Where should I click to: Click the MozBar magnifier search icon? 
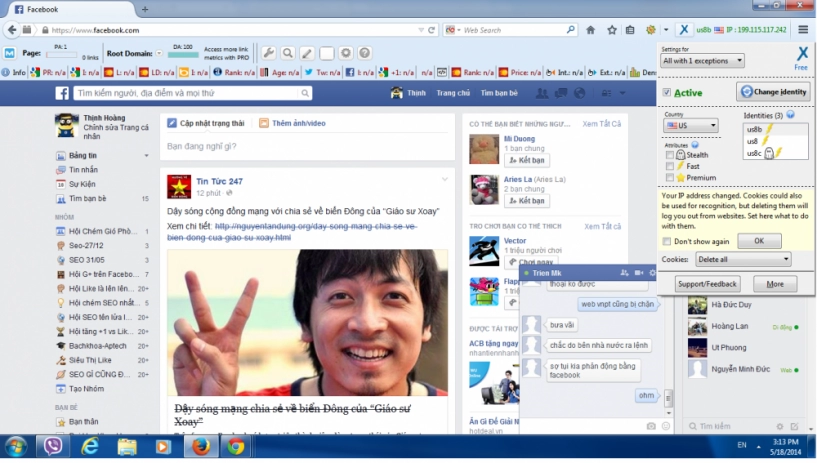click(x=287, y=53)
